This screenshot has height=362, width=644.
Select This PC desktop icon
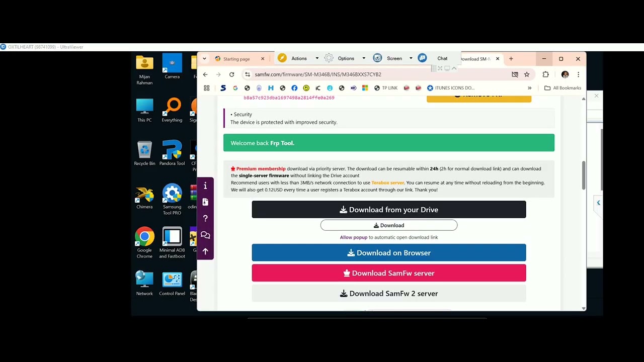click(x=144, y=110)
